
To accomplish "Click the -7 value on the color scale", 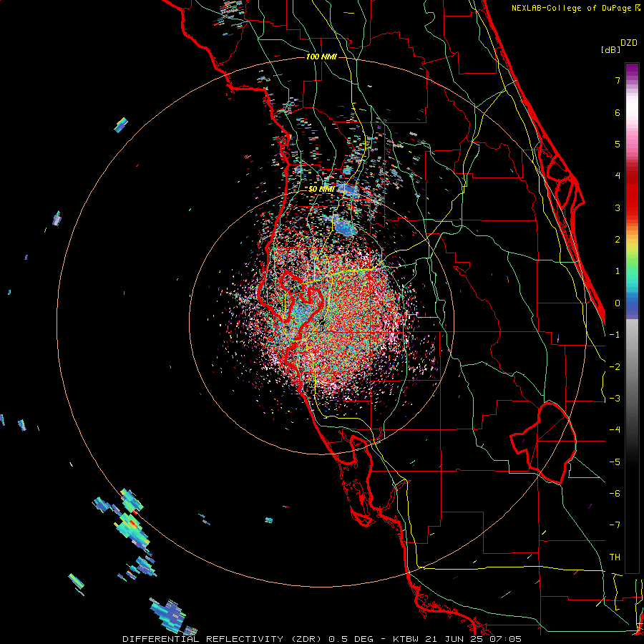I will click(615, 525).
